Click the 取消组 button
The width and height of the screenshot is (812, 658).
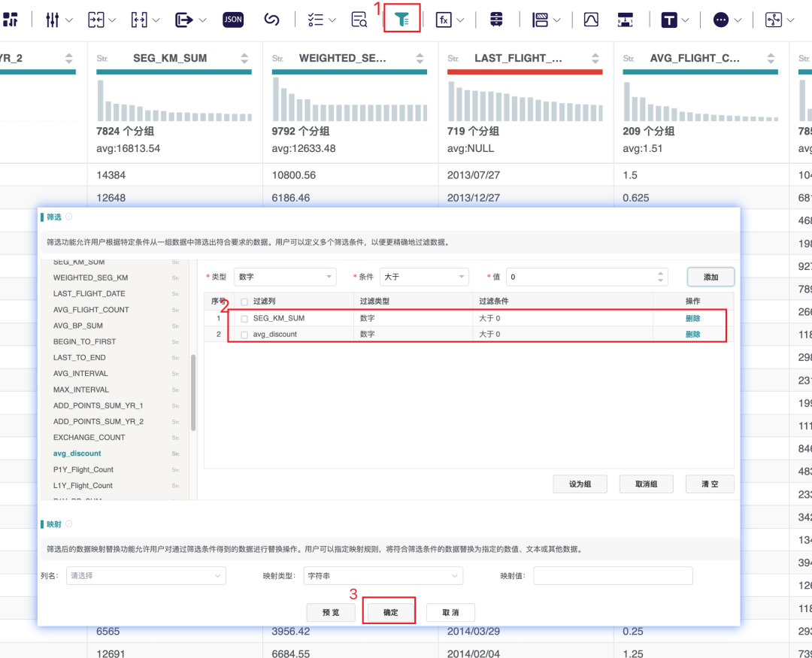pyautogui.click(x=647, y=484)
